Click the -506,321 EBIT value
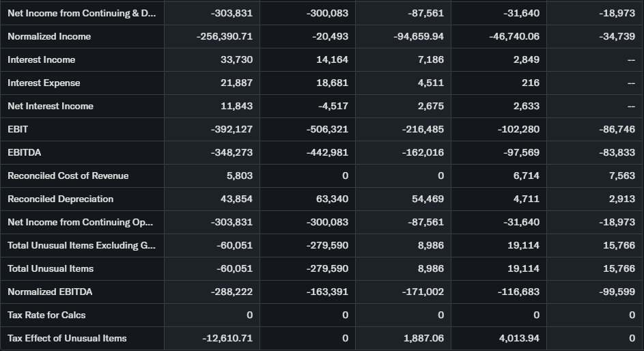Screen dimensions: 644x351 pyautogui.click(x=327, y=129)
